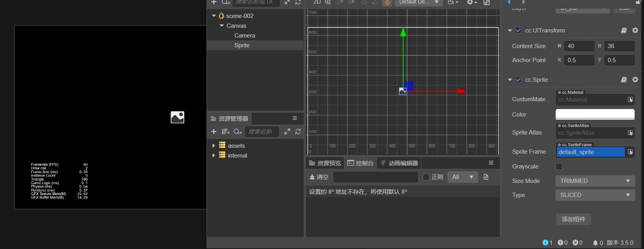Select the assets database row
Viewport: 644px width, 249px height.
tap(255, 145)
